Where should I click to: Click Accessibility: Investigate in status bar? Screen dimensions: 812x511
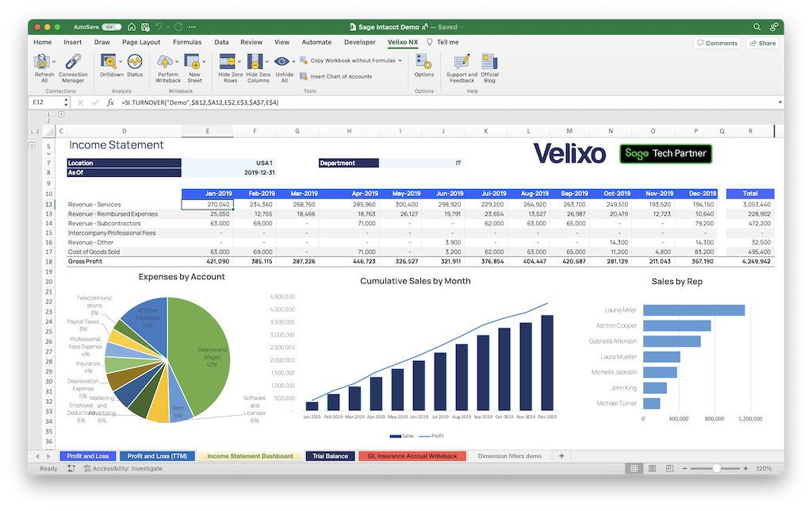123,468
